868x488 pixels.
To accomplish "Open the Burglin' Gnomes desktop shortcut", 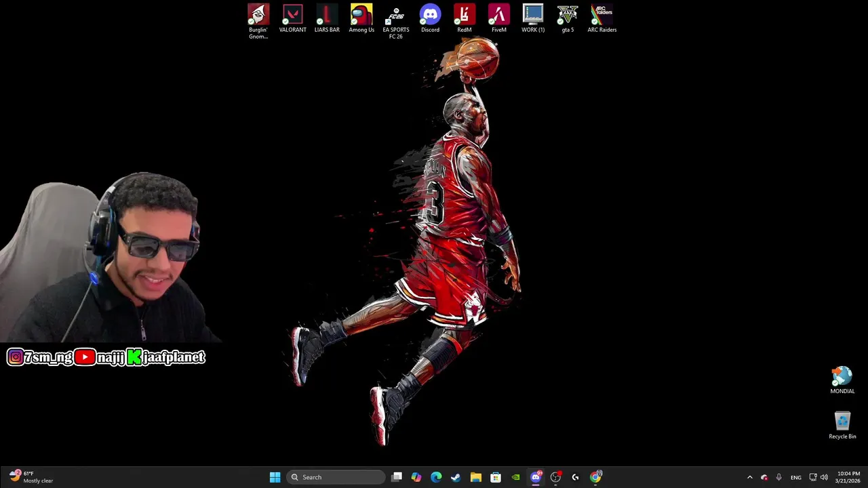I will (258, 22).
